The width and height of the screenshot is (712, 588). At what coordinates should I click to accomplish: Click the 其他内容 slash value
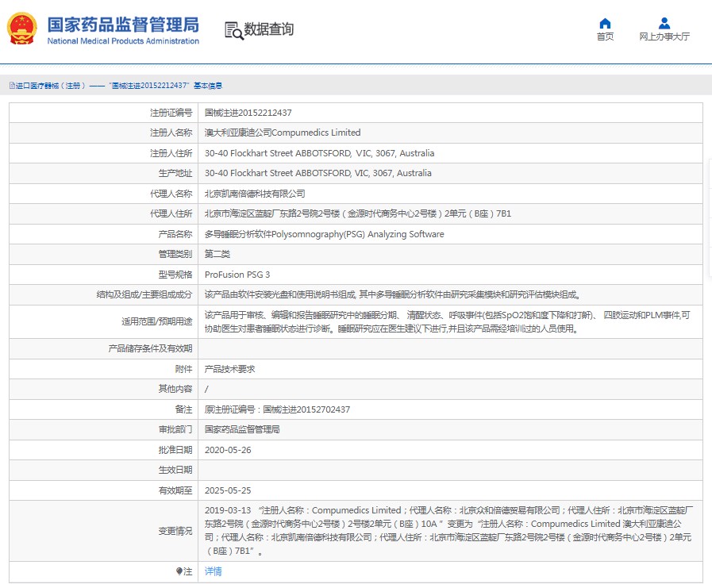[206, 389]
